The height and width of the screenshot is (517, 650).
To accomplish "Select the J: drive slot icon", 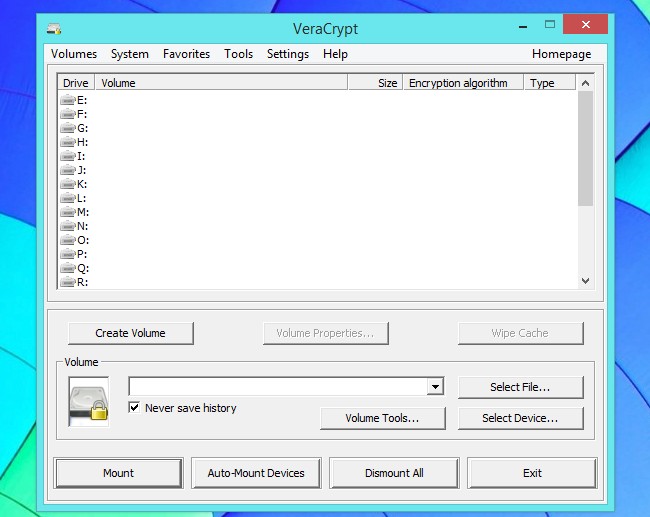I will (x=68, y=170).
